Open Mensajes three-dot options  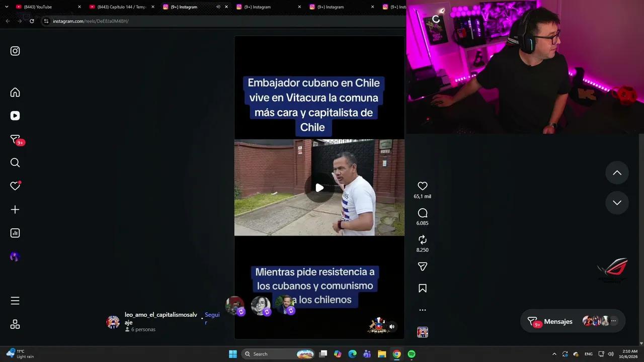[613, 321]
